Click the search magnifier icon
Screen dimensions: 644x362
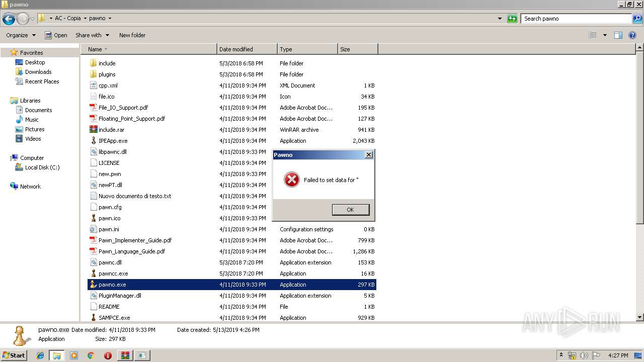coord(637,19)
